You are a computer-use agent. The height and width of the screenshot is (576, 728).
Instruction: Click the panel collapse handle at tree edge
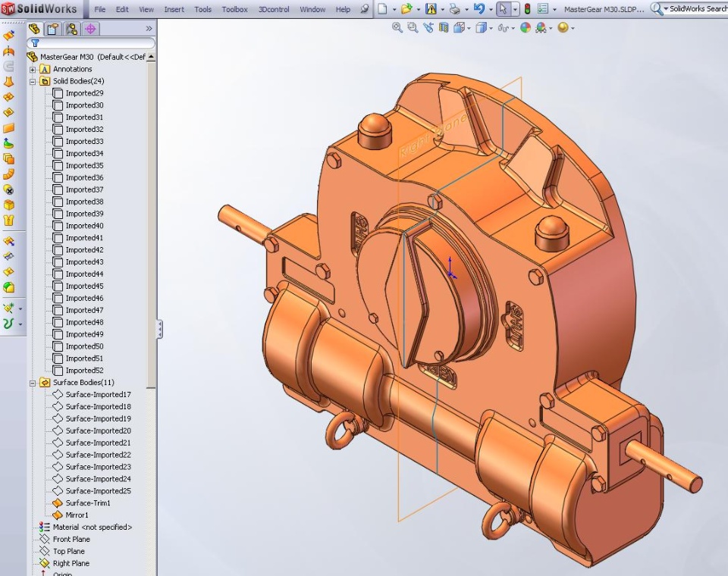click(160, 329)
